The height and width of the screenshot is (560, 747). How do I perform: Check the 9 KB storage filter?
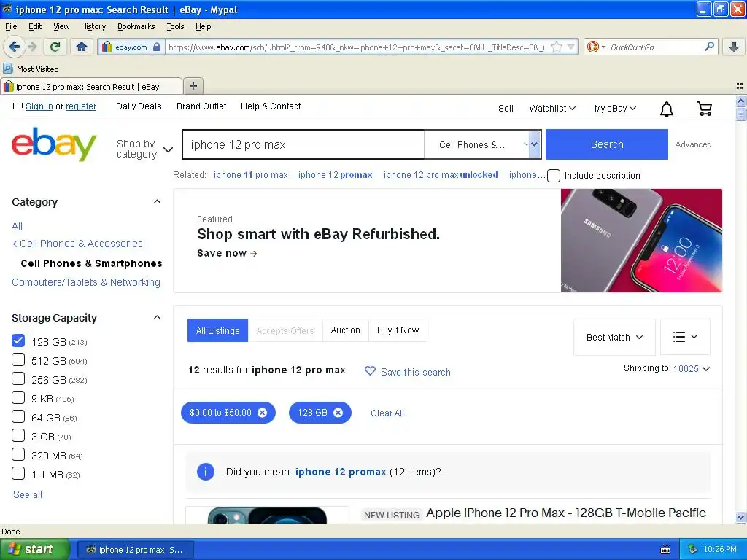[18, 397]
